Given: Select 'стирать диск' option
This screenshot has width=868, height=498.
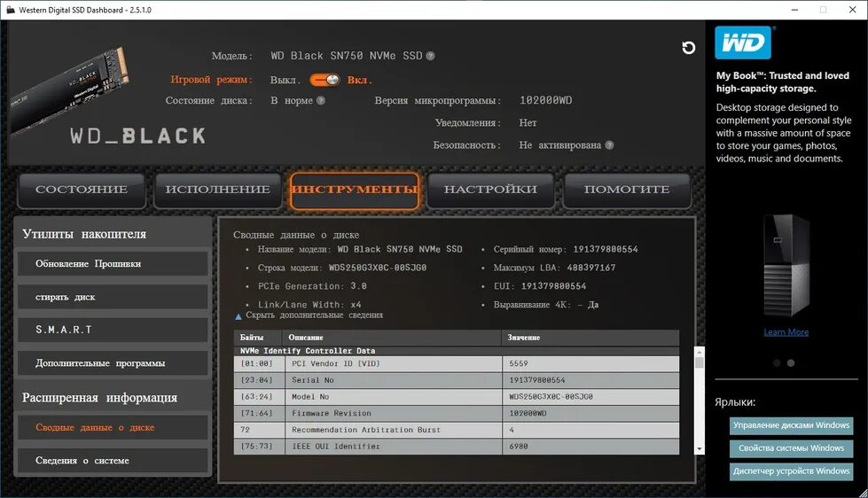Looking at the screenshot, I should [113, 297].
